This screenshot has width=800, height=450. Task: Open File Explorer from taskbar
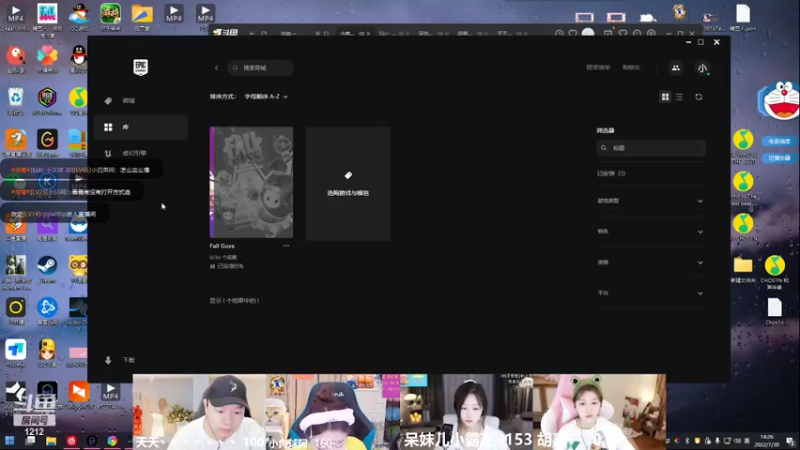(51, 441)
